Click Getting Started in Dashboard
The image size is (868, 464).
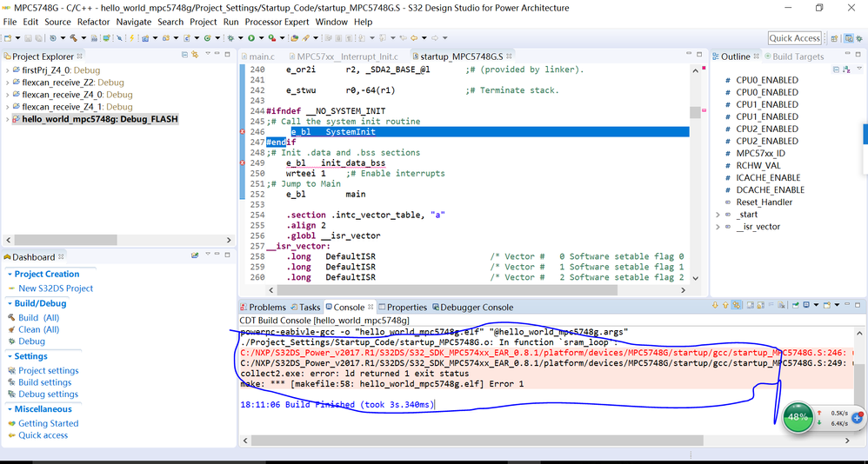48,423
